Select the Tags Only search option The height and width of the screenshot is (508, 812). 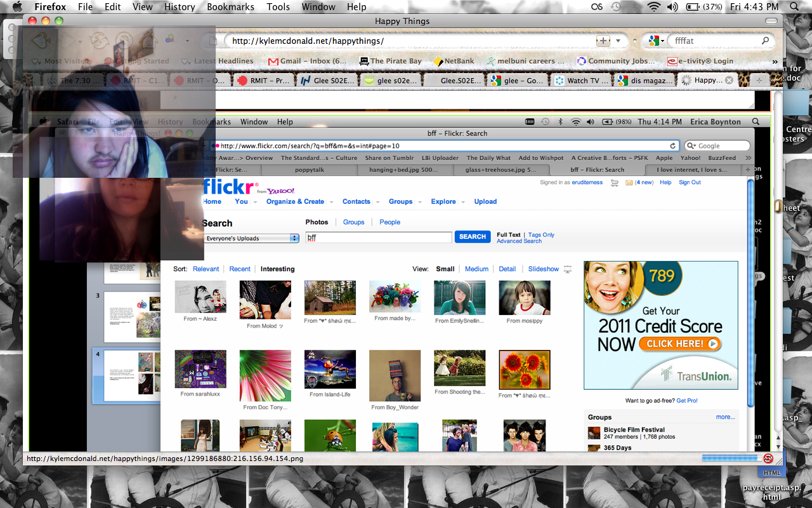tap(541, 235)
